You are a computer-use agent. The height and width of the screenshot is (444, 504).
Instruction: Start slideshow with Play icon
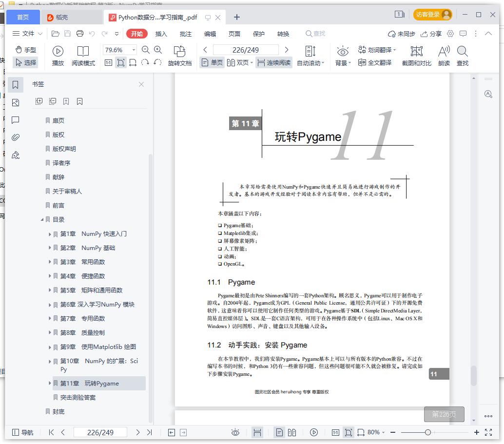(58, 55)
